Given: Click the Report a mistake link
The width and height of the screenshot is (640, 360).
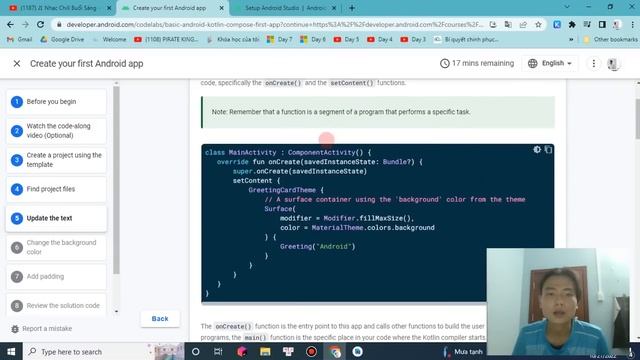Looking at the screenshot, I should (x=42, y=329).
